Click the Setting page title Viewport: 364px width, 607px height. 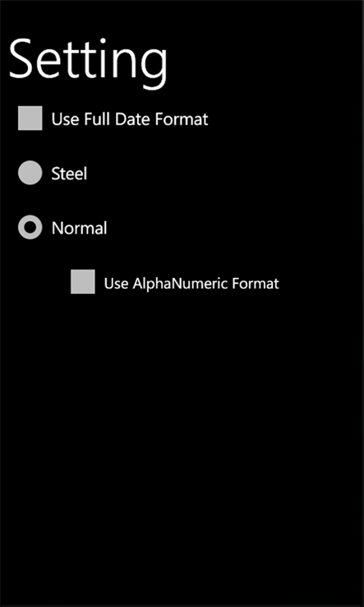pyautogui.click(x=88, y=63)
